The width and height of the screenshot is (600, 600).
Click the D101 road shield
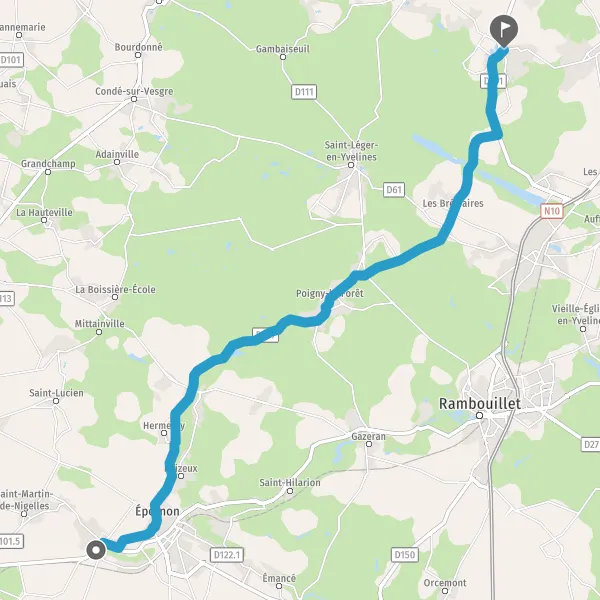click(x=11, y=60)
